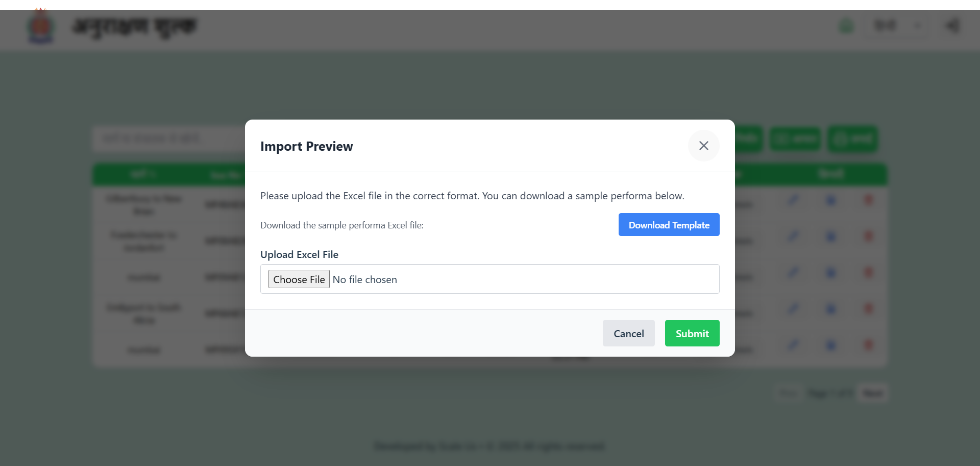Click the Upload Excel File input box
The image size is (980, 466).
[489, 279]
